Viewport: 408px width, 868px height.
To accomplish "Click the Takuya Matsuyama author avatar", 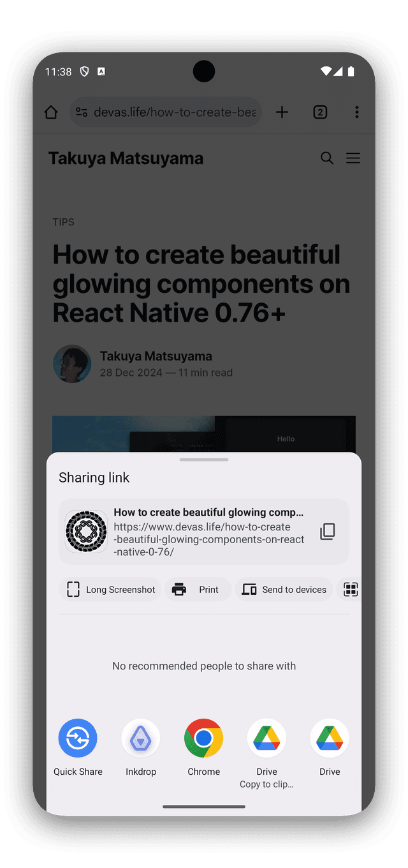I will tap(71, 364).
